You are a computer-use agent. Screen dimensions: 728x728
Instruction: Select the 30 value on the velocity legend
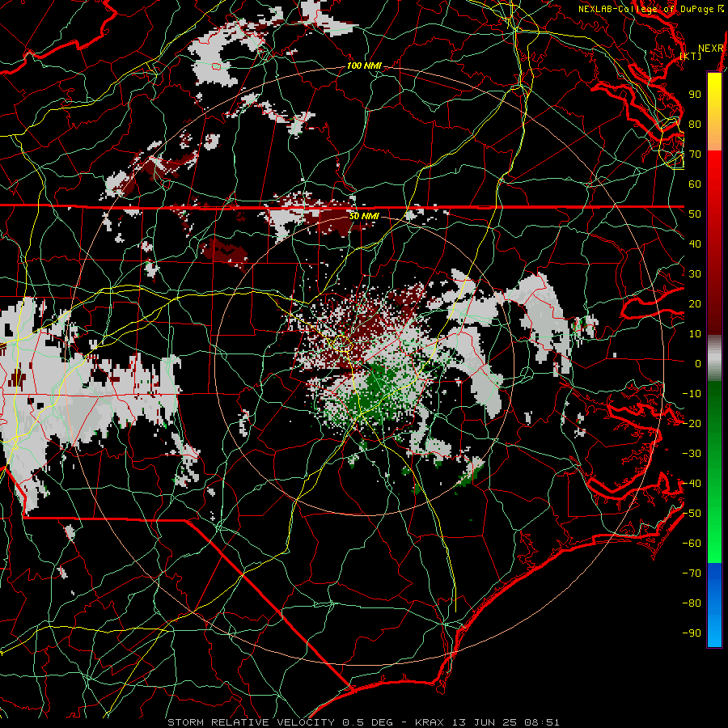[x=695, y=274]
